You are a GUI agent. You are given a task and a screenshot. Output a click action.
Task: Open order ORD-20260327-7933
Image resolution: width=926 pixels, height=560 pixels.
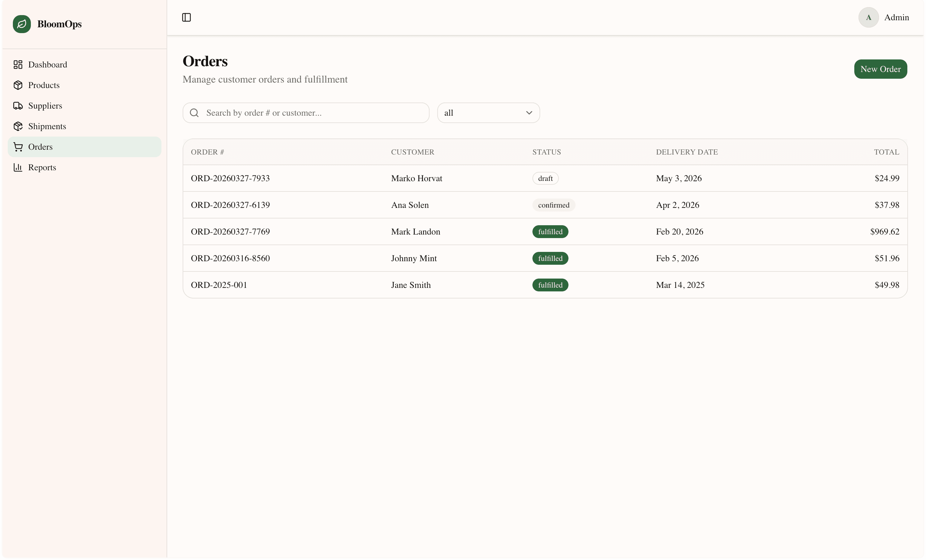230,178
